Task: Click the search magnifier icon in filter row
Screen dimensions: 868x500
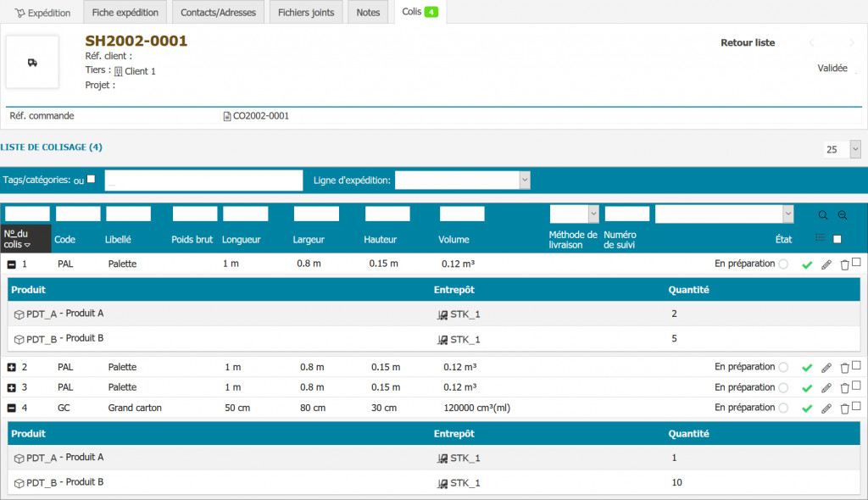Action: pyautogui.click(x=823, y=215)
